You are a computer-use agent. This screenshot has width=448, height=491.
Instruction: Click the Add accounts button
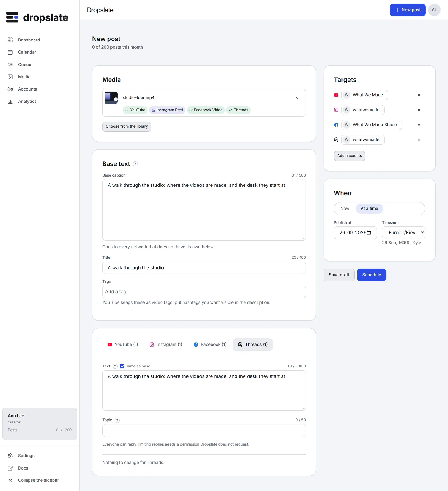[x=349, y=156]
